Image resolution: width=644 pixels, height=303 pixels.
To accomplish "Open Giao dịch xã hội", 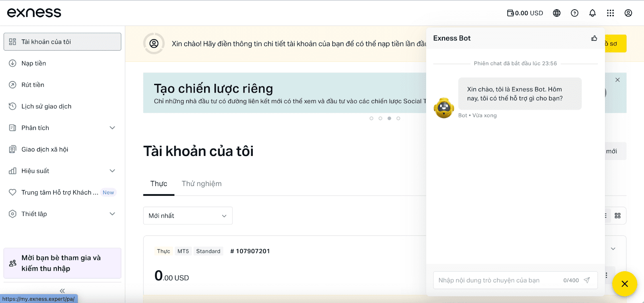I will click(x=62, y=149).
